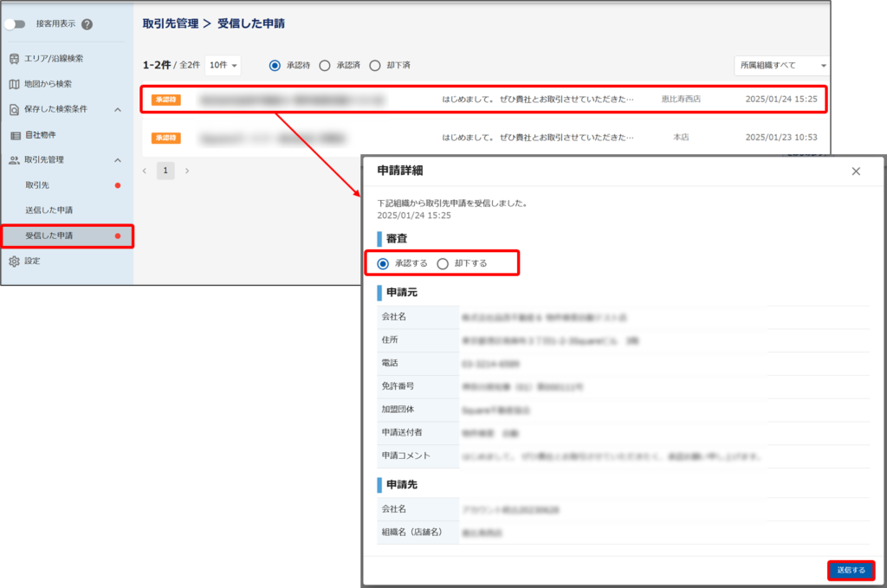Open the 所属組織すべて dropdown

point(780,65)
